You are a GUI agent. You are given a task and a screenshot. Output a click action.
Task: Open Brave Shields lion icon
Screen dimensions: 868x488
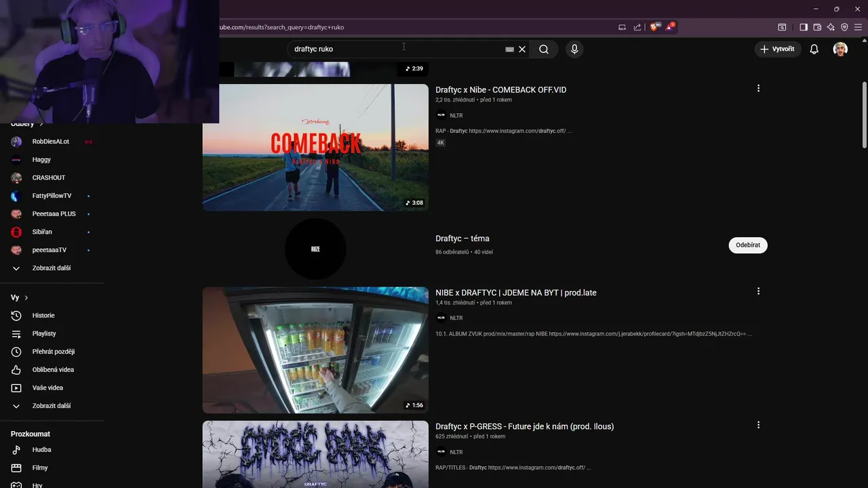655,27
